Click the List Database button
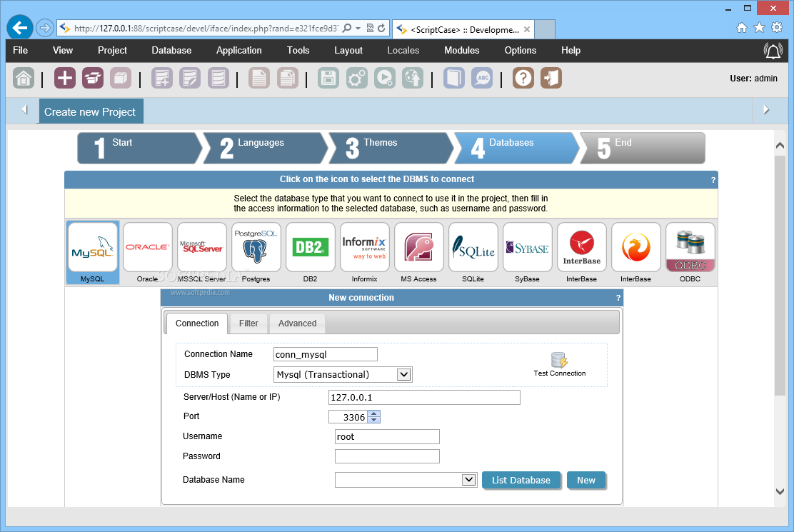The width and height of the screenshot is (794, 532). click(x=521, y=481)
